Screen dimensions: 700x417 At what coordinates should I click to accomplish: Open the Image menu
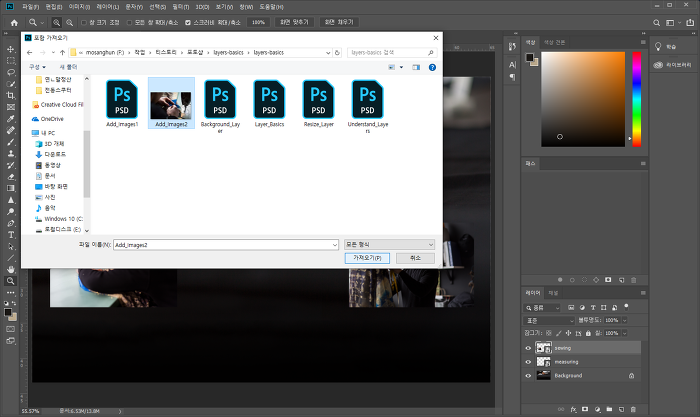(x=79, y=7)
